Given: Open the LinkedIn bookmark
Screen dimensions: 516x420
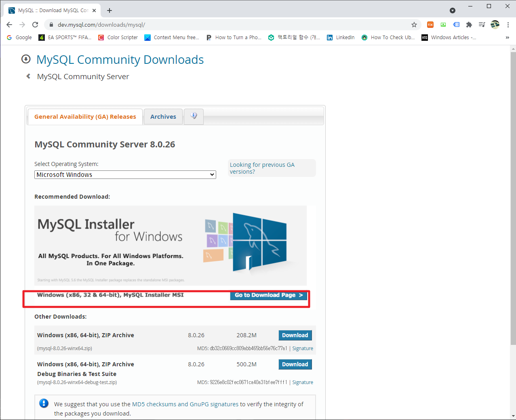Looking at the screenshot, I should click(x=341, y=37).
